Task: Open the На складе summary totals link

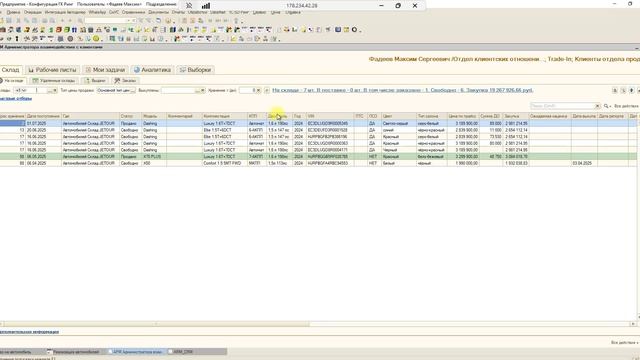Action: pos(402,90)
